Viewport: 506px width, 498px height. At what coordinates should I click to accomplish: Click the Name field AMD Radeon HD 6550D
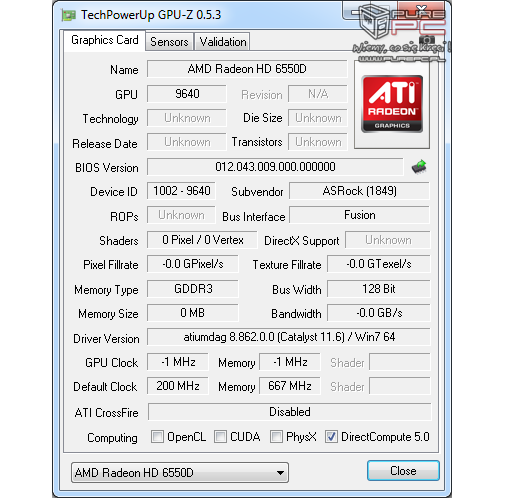pos(247,69)
